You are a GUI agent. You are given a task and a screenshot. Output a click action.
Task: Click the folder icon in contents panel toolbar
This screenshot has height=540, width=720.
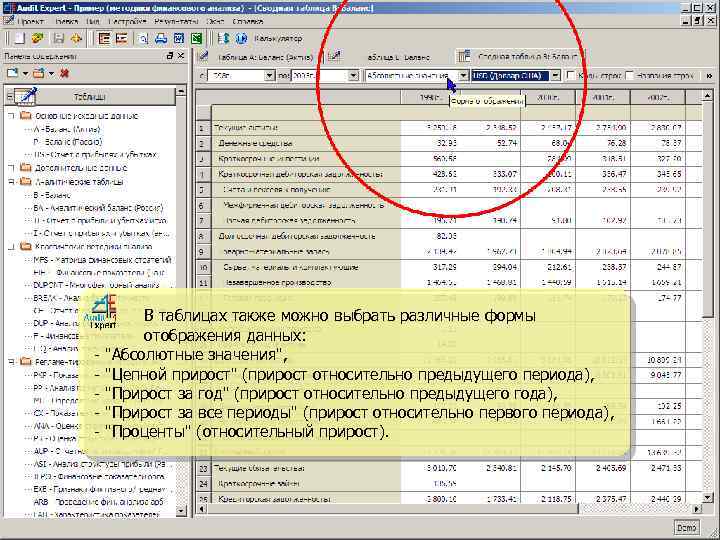click(39, 73)
